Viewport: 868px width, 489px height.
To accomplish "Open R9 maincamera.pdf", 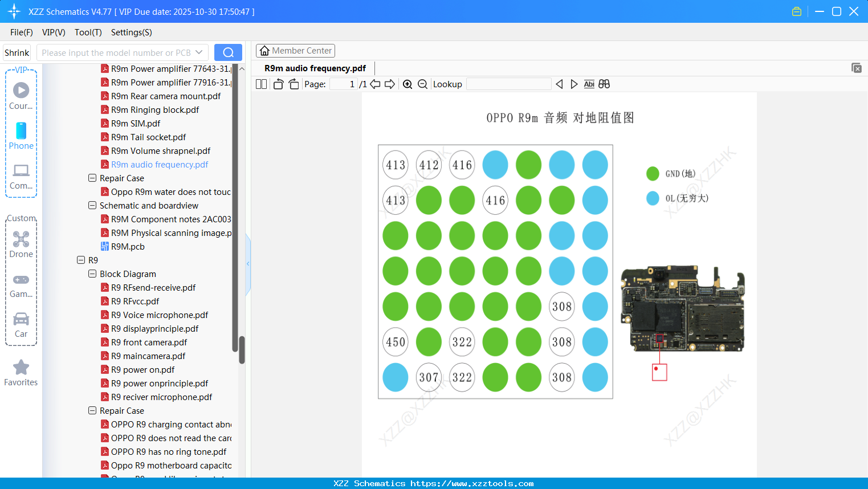I will tap(148, 356).
